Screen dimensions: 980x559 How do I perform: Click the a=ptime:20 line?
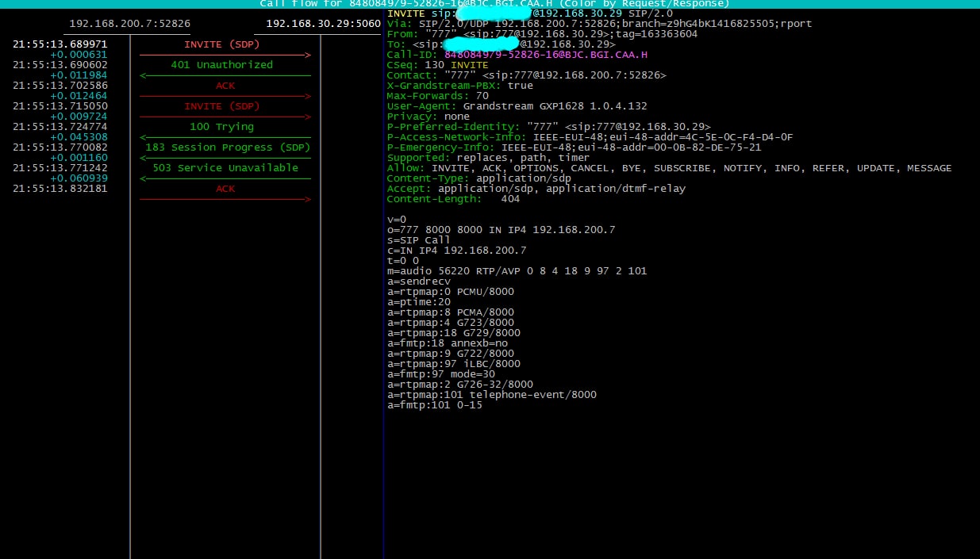click(419, 302)
